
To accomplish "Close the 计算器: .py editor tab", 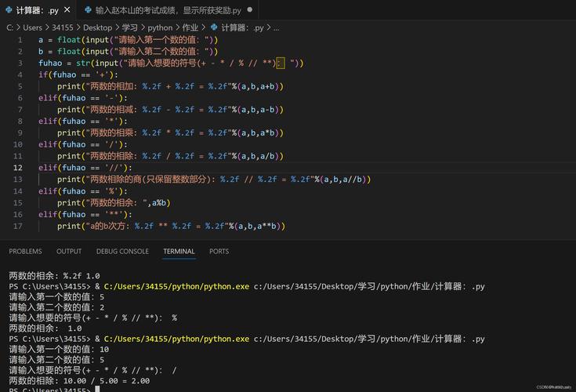I will tap(67, 10).
